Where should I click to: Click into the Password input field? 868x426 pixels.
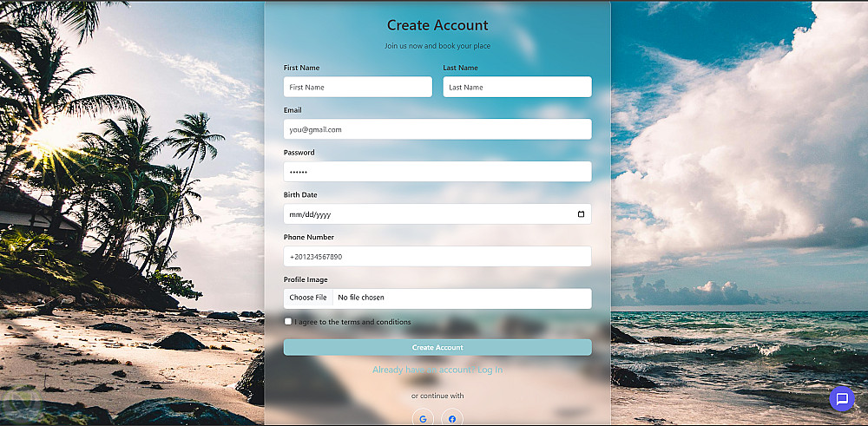[x=437, y=172]
